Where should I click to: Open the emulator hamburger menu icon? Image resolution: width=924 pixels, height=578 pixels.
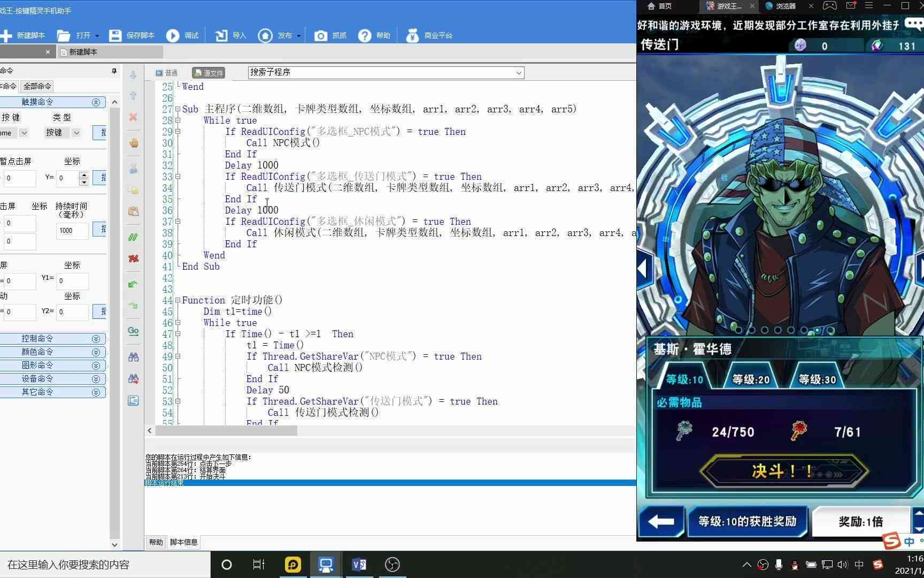[x=869, y=5]
